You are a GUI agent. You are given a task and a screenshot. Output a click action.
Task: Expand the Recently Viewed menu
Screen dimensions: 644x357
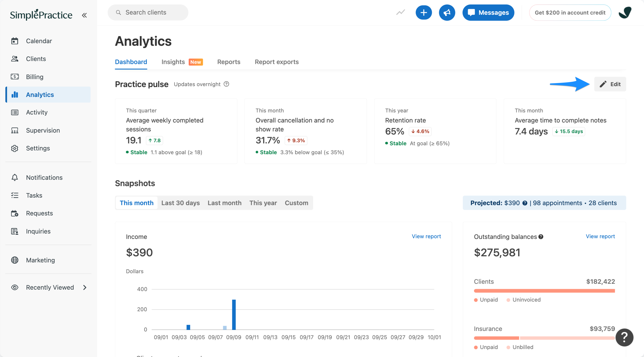click(x=48, y=288)
